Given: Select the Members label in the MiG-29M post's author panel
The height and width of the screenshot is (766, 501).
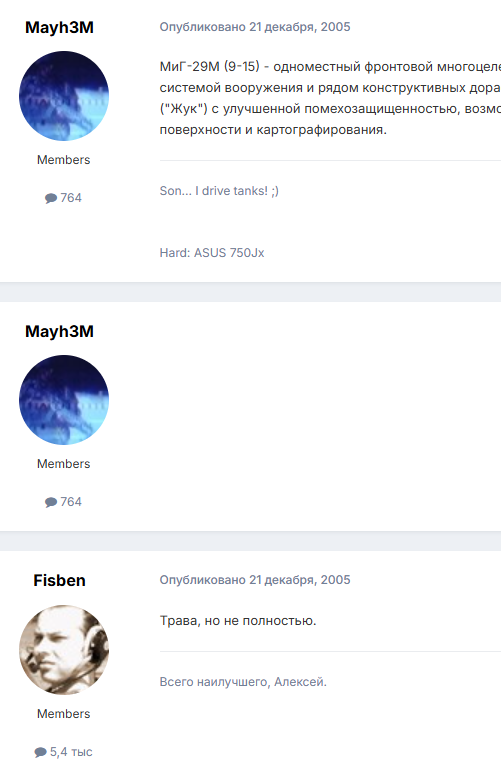Looking at the screenshot, I should click(x=63, y=160).
